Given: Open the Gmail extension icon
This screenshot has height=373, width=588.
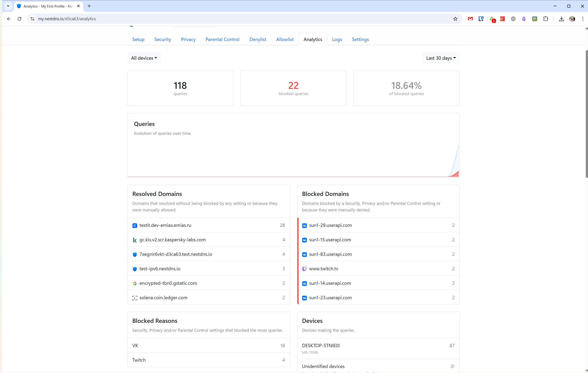Looking at the screenshot, I should [470, 19].
